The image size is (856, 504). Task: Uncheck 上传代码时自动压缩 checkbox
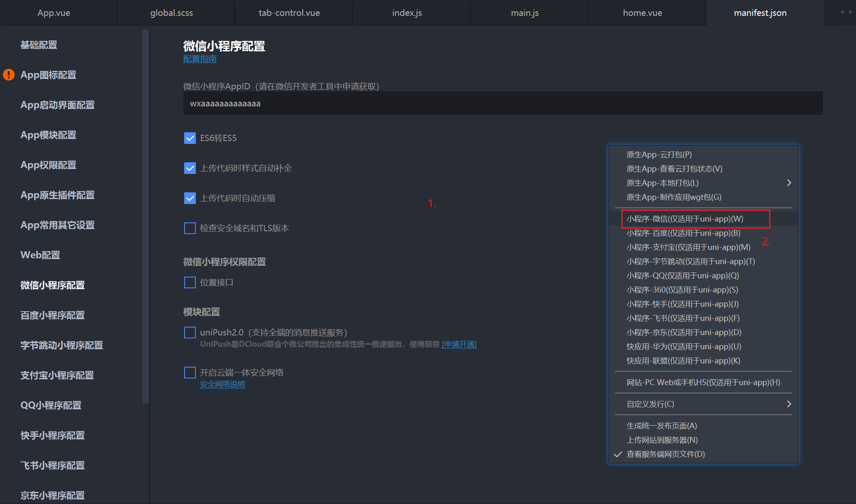pyautogui.click(x=190, y=198)
